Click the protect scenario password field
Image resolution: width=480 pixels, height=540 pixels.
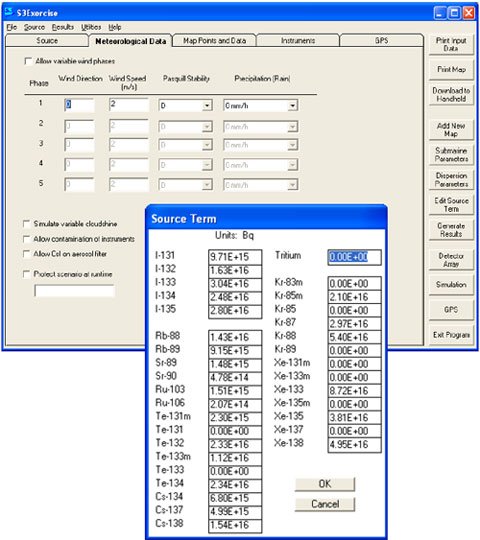point(74,291)
